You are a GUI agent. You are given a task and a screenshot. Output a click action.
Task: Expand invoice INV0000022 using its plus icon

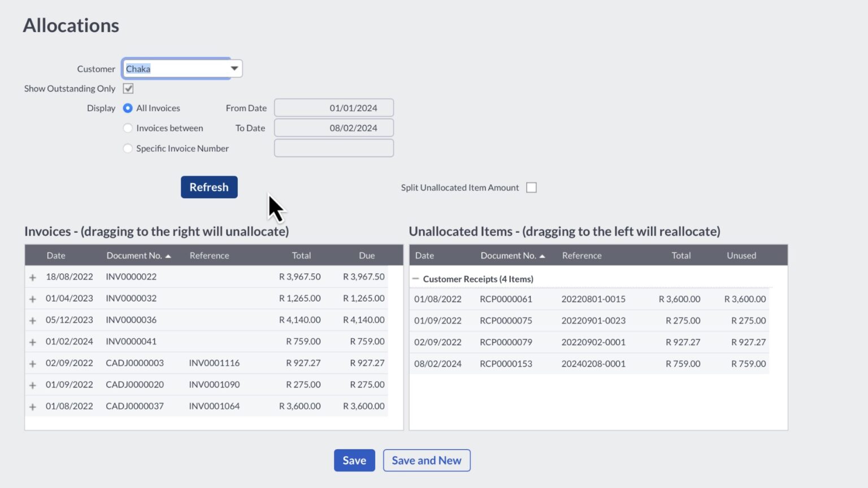[x=32, y=277]
